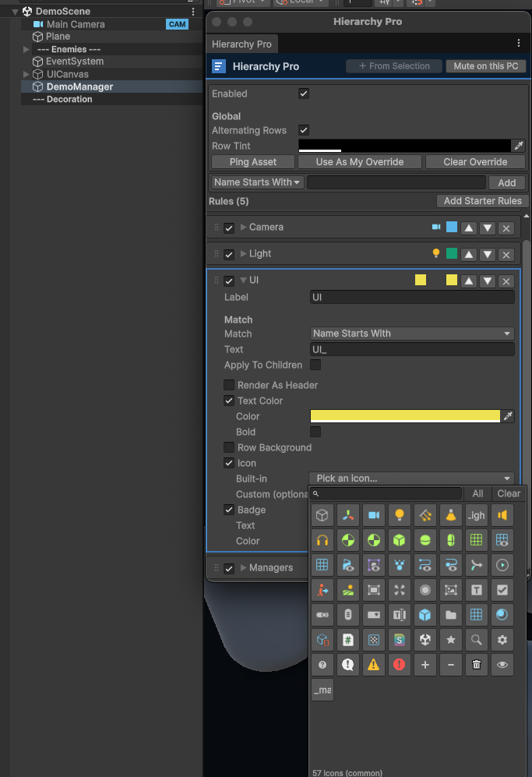Choose the solid blue prefab cube icon

point(425,615)
